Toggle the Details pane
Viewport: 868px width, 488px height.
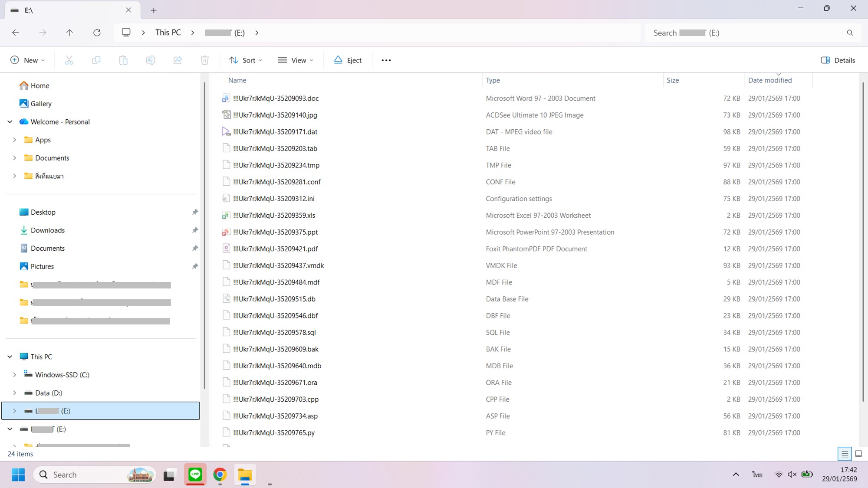tap(838, 60)
